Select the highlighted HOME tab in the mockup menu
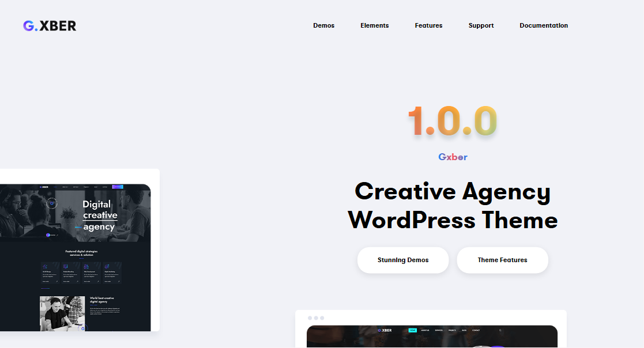 (x=412, y=330)
